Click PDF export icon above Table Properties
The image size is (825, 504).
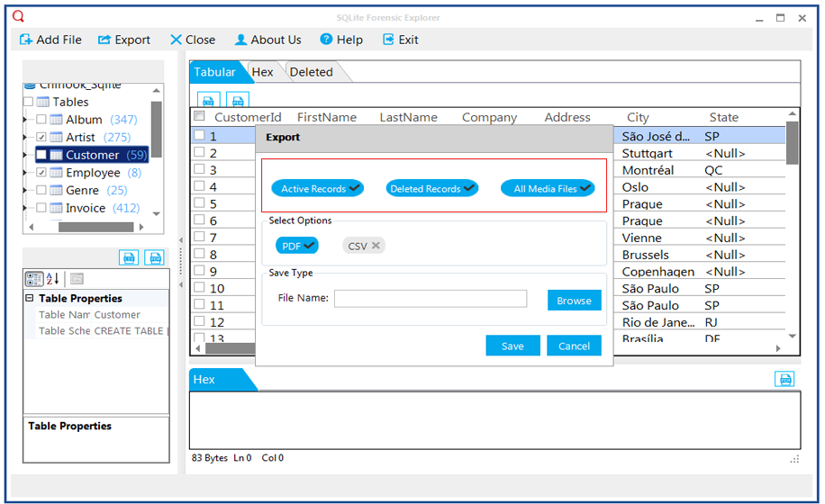(155, 257)
